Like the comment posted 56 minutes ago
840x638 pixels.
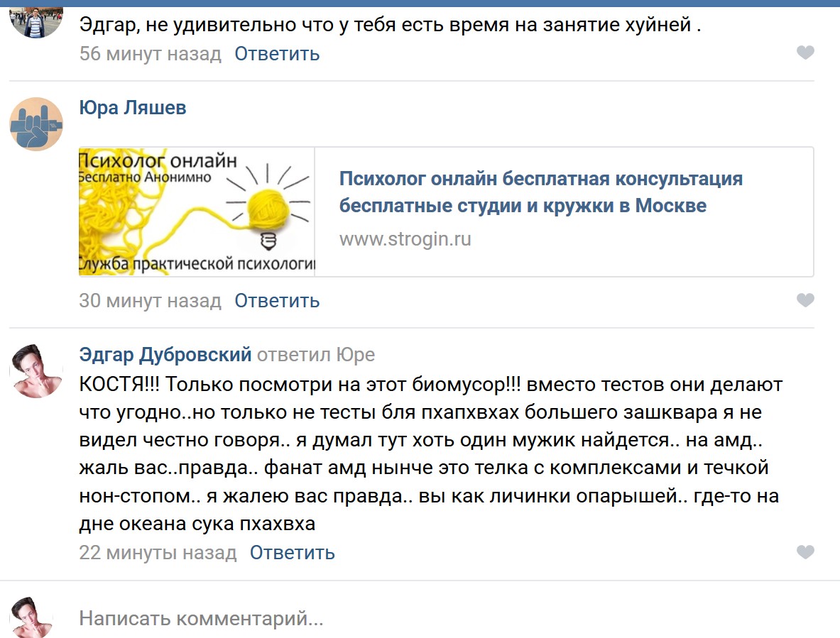[x=804, y=53]
